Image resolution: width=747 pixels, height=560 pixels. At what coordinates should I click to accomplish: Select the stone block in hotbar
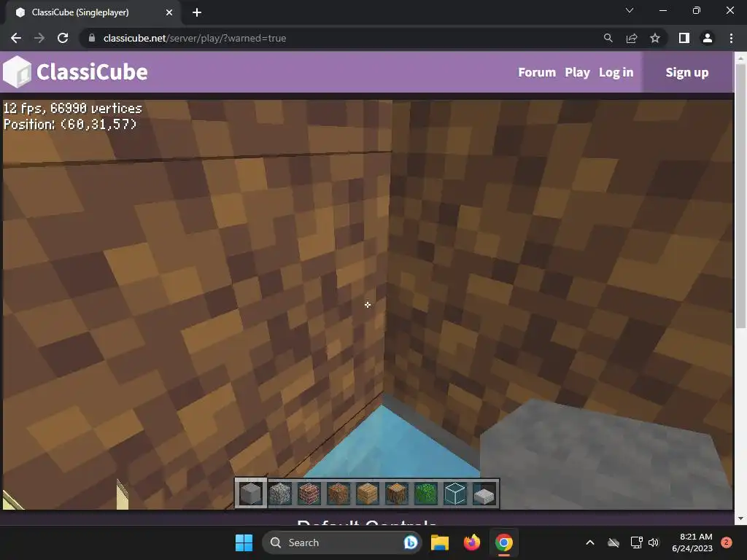tap(251, 494)
